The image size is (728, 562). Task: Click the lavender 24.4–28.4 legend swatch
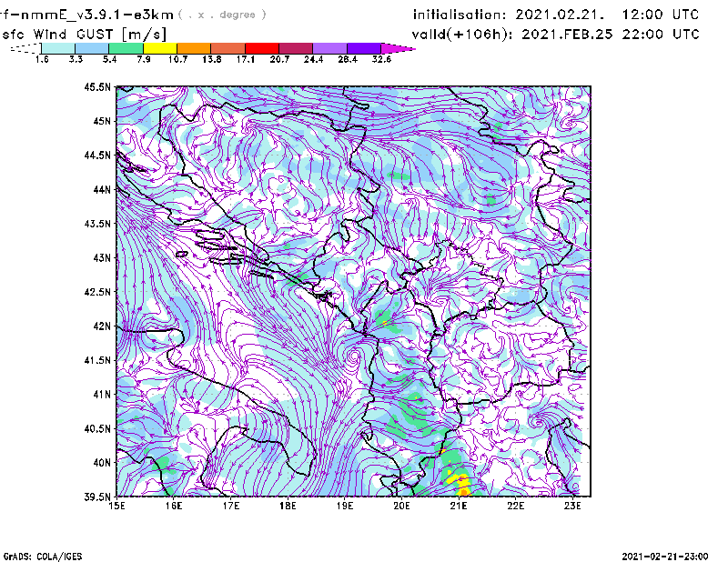tap(329, 48)
